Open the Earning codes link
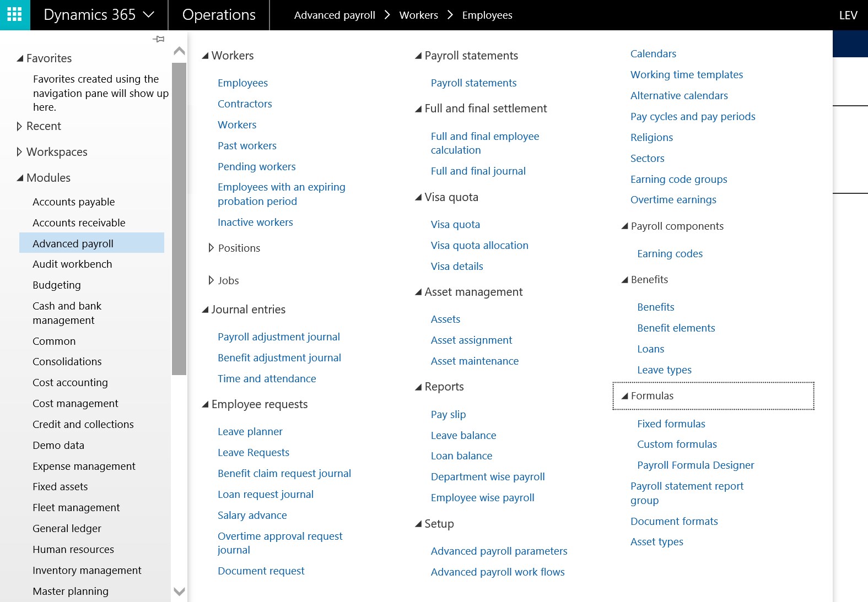The height and width of the screenshot is (602, 868). (670, 254)
